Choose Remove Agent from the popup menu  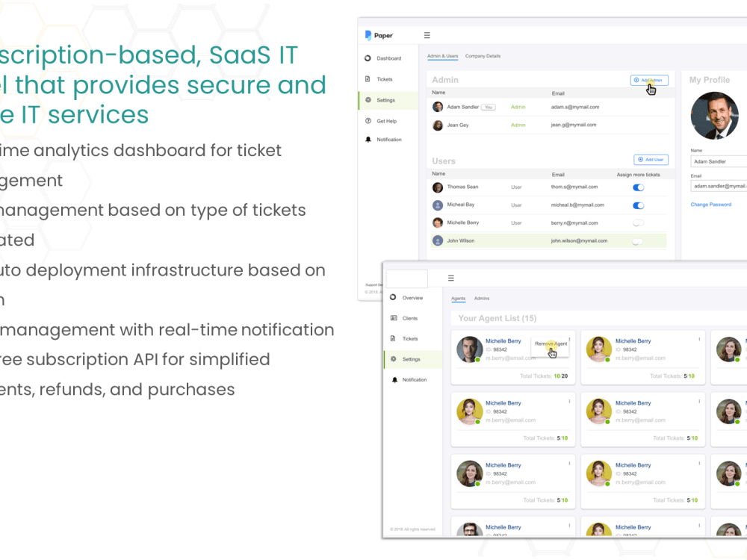pos(551,343)
